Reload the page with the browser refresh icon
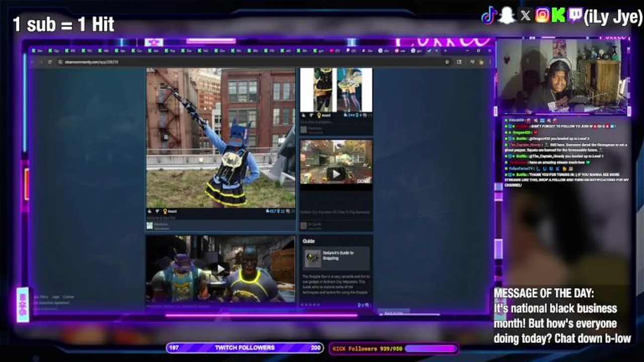This screenshot has width=644, height=362. click(x=49, y=62)
